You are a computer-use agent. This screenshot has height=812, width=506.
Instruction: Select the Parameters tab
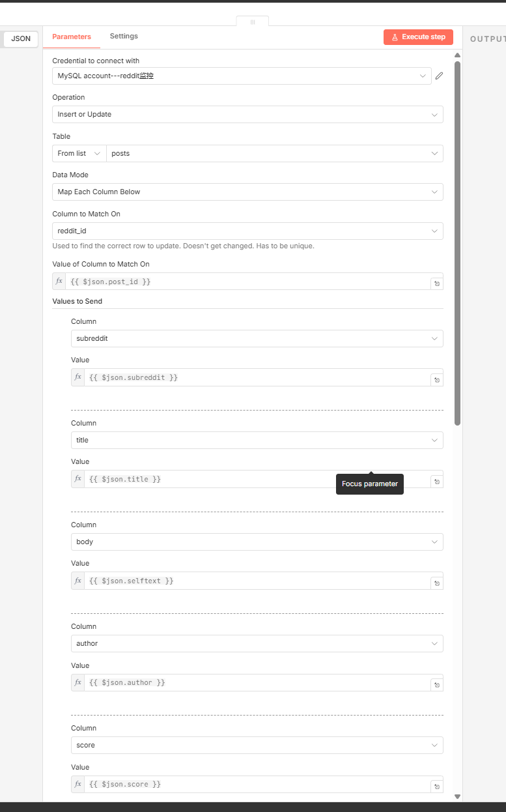(x=72, y=37)
